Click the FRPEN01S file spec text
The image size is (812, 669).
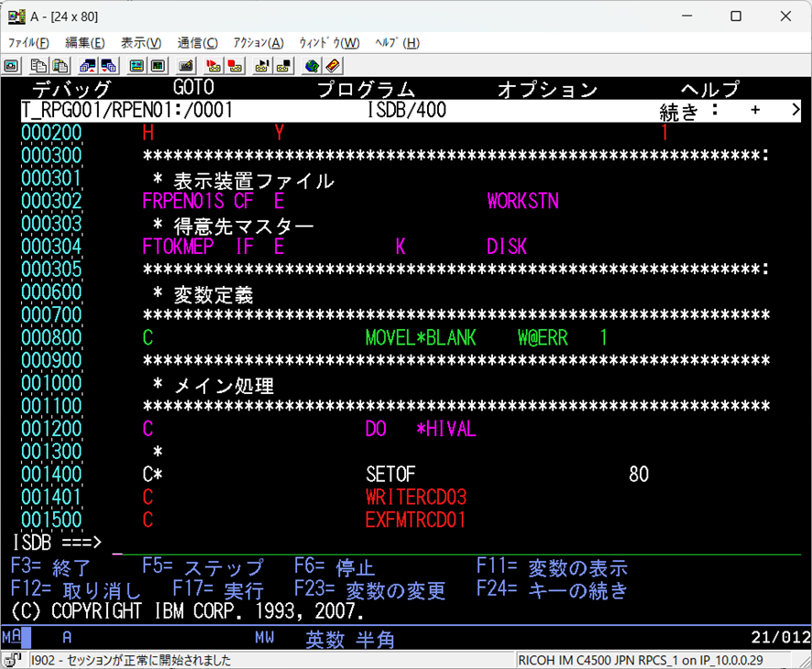coord(182,201)
